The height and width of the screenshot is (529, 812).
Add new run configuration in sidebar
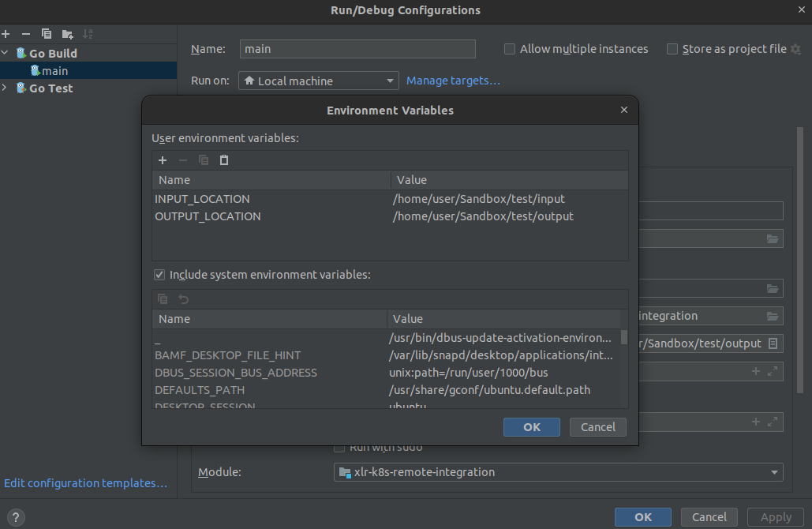pyautogui.click(x=6, y=34)
